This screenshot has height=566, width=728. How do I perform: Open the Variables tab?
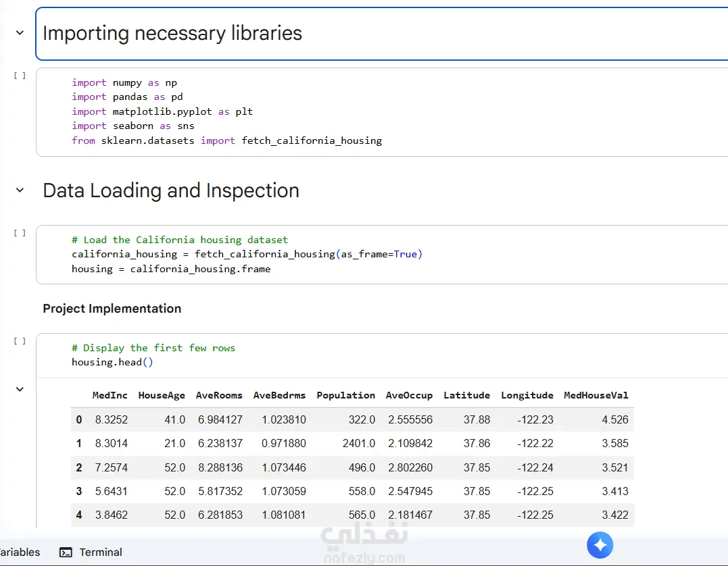(x=20, y=552)
